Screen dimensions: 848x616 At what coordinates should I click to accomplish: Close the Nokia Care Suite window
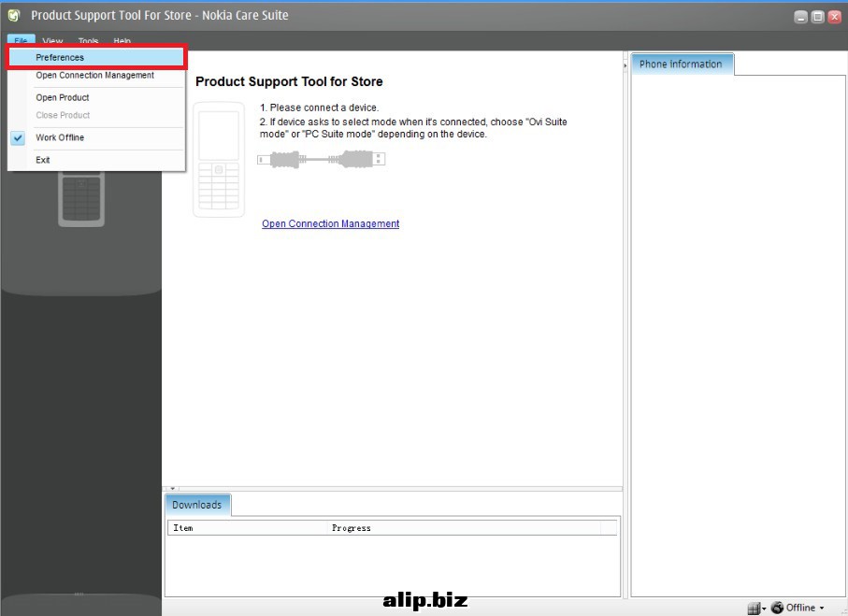point(835,17)
